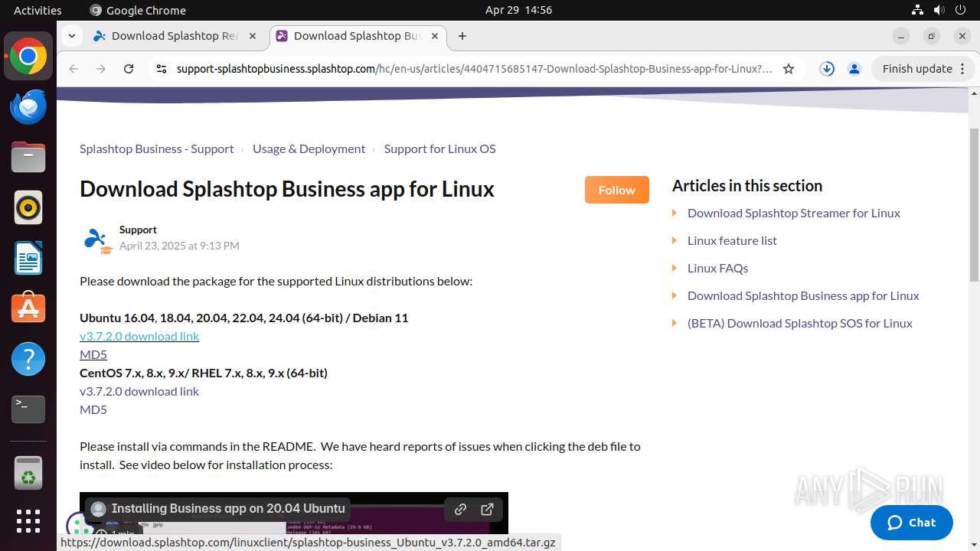Open Google Chrome from the dock
Screen dimensions: 980x551
click(28, 57)
